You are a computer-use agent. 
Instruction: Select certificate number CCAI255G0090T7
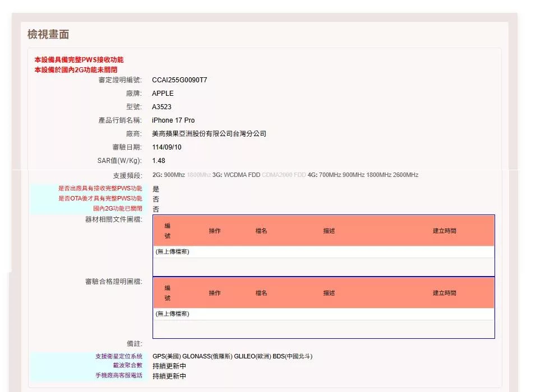pyautogui.click(x=179, y=80)
